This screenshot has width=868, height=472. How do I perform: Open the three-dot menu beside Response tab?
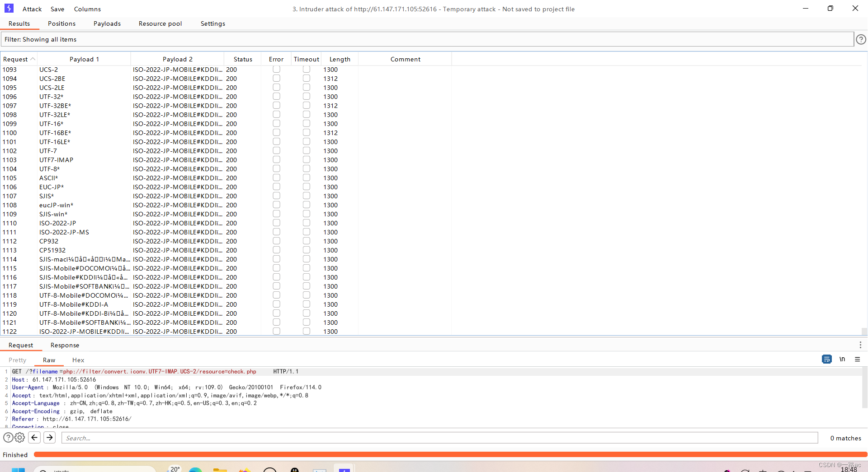[861, 345]
